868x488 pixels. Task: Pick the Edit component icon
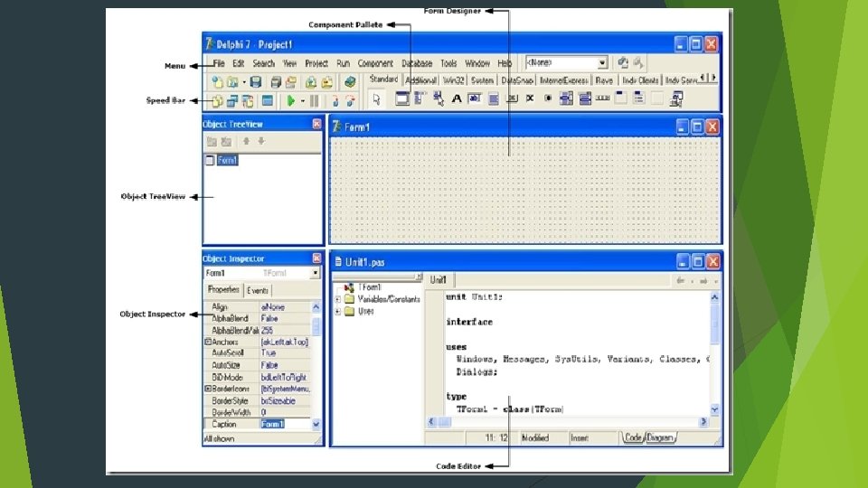[475, 99]
